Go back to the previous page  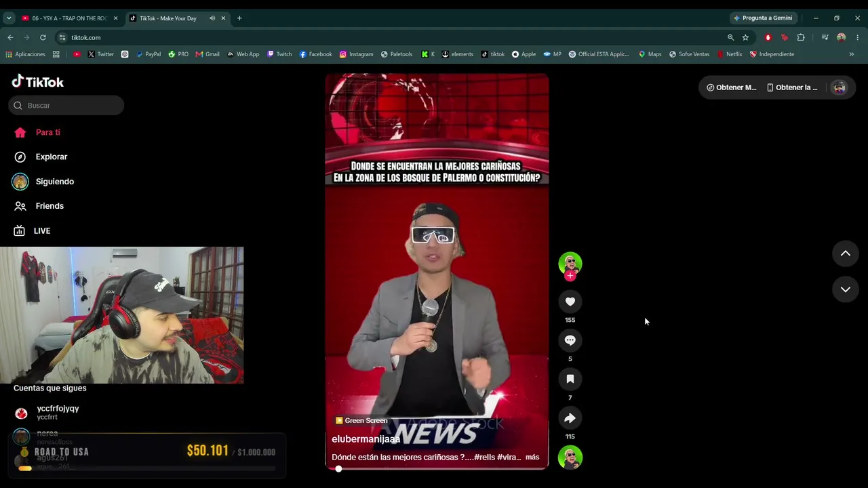point(10,37)
